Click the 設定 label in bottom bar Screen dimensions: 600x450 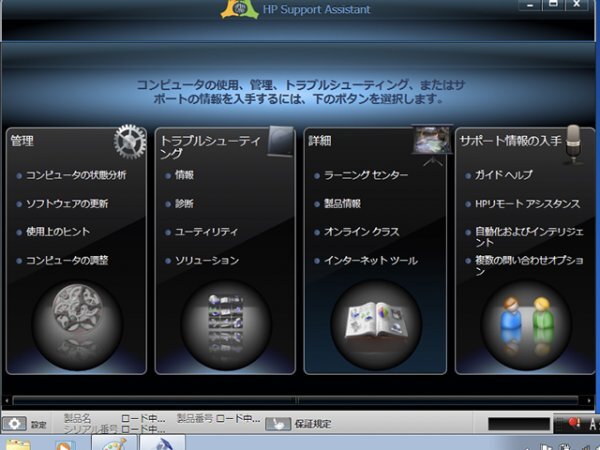pyautogui.click(x=38, y=425)
